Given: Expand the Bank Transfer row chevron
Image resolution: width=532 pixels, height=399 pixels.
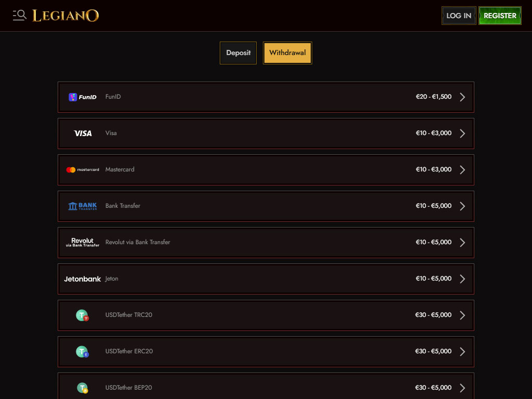Looking at the screenshot, I should point(462,206).
